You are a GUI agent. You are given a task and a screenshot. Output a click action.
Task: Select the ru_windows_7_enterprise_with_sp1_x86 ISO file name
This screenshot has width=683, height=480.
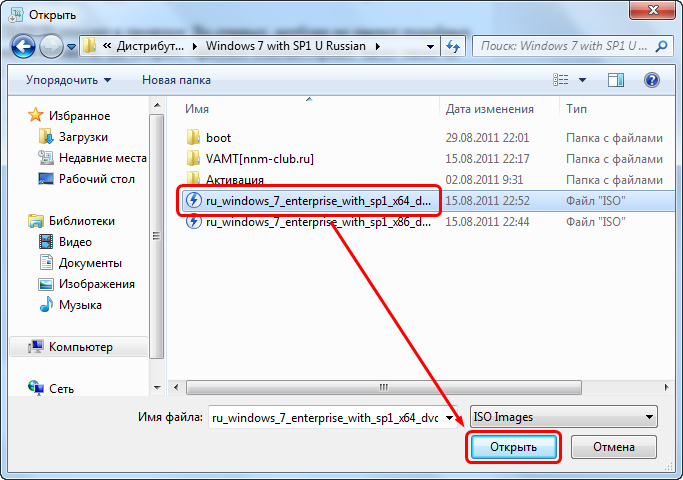click(318, 222)
